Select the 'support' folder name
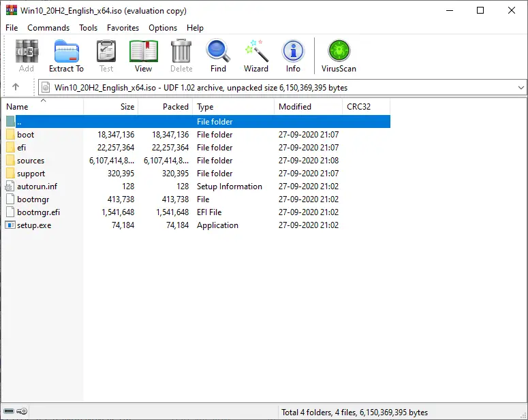 click(31, 174)
